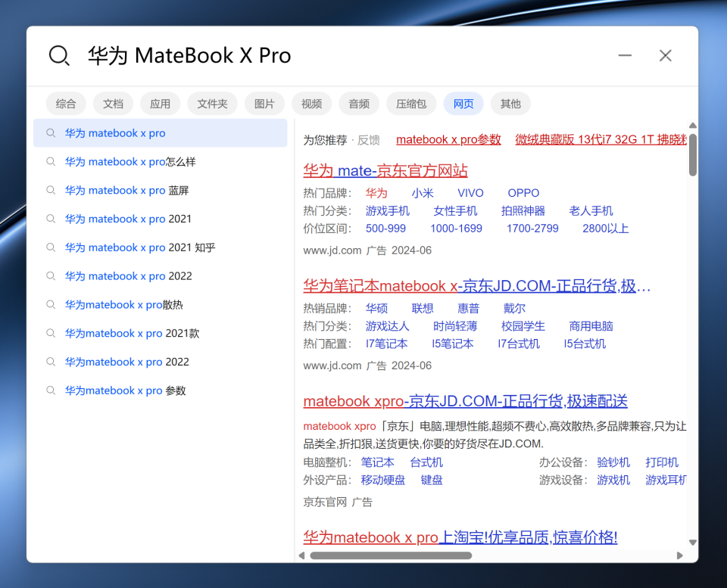
Task: Minimize the search window
Action: pos(625,55)
